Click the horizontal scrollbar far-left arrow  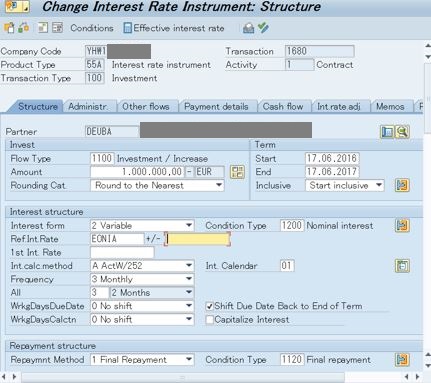pyautogui.click(x=4, y=377)
